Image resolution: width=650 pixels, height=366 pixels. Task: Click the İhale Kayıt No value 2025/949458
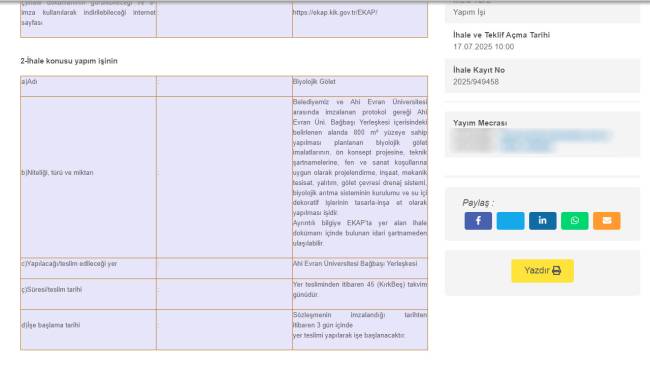[476, 82]
